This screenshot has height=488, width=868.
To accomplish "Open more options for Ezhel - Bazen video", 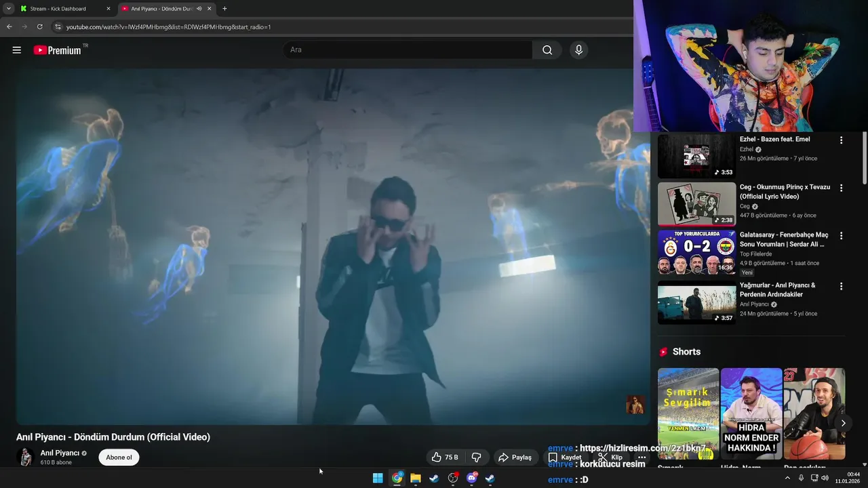I will [841, 140].
